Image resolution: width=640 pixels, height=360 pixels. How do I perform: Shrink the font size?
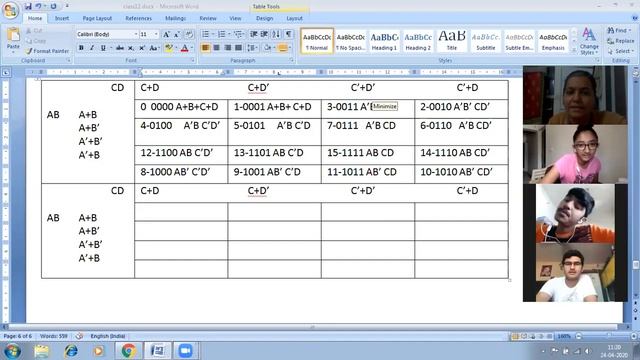[177, 35]
